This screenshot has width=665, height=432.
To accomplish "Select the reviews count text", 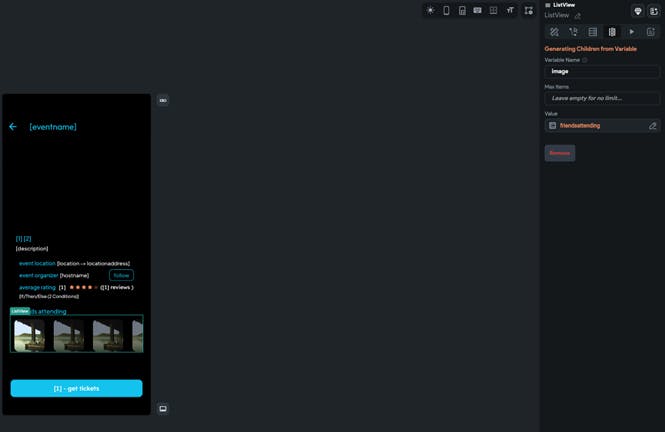I will tap(117, 287).
